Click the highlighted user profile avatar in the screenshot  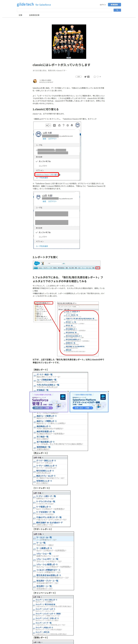click(x=78, y=125)
